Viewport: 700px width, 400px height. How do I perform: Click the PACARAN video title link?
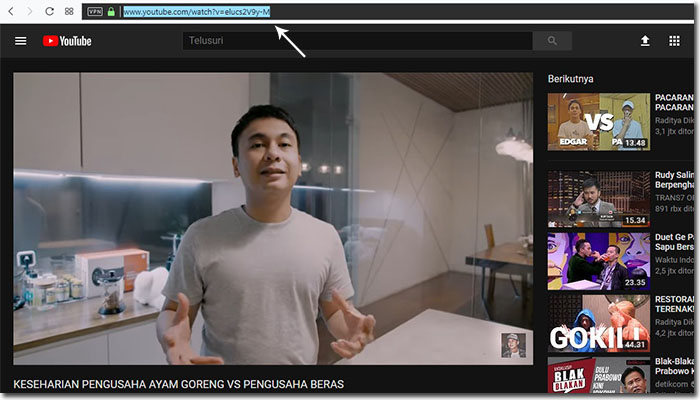pos(674,102)
